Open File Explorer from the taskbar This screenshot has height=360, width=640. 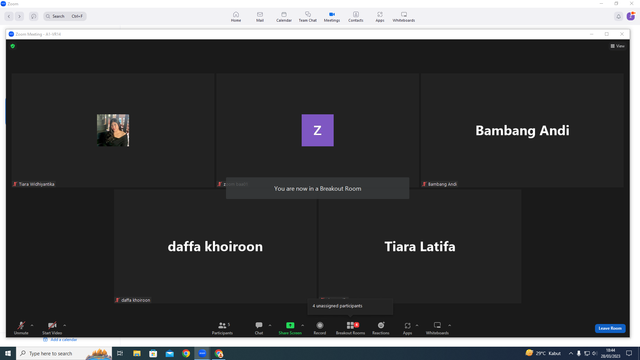[x=137, y=353]
